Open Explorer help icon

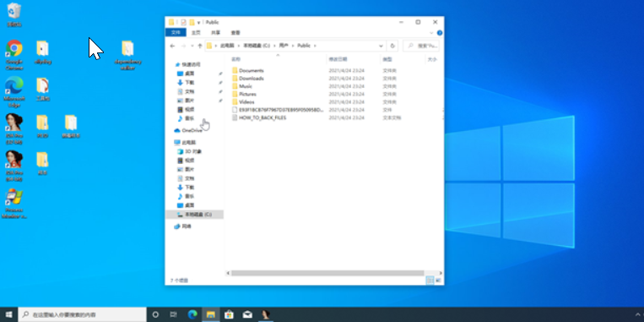click(x=440, y=33)
